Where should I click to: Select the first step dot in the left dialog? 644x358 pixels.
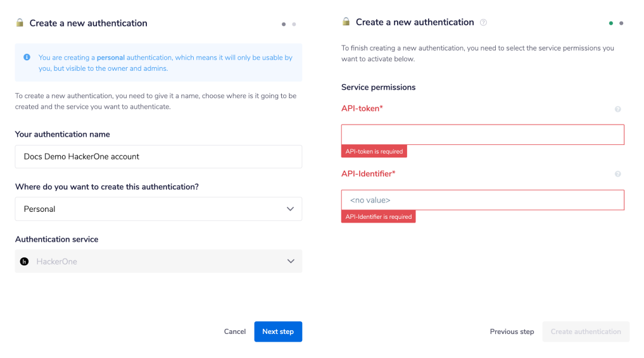pyautogui.click(x=284, y=24)
